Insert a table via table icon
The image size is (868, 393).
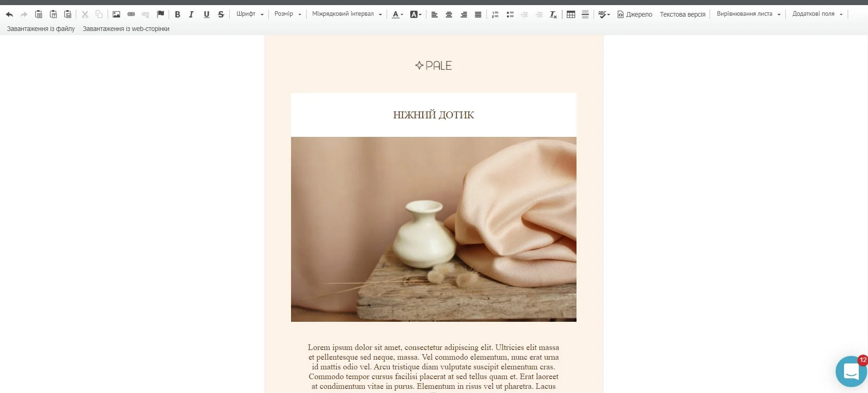click(571, 14)
